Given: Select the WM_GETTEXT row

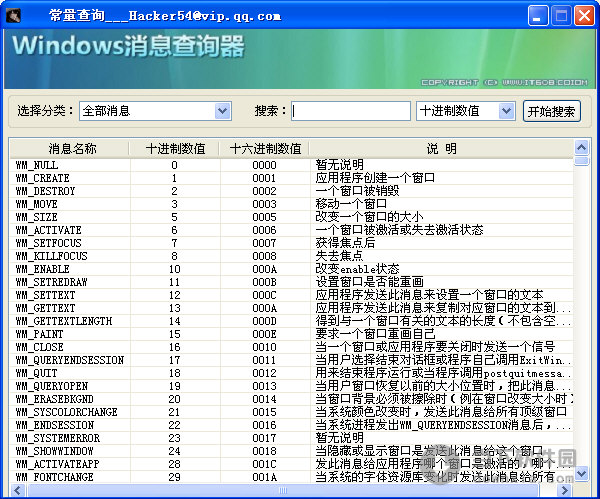Looking at the screenshot, I should 292,308.
